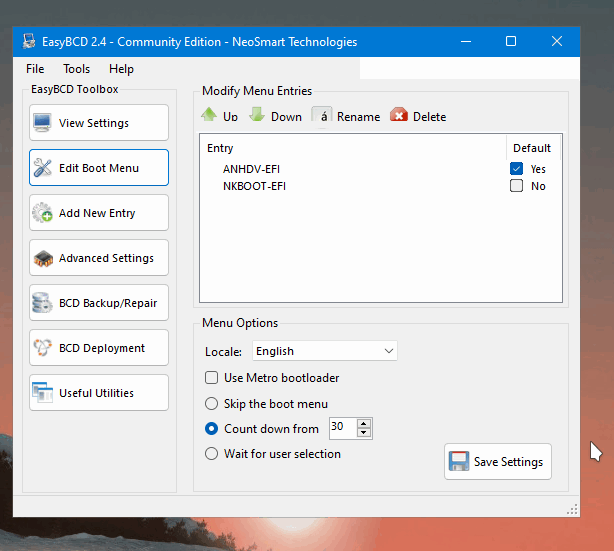The width and height of the screenshot is (614, 551).
Task: Close the EasyBCD window
Action: click(x=557, y=42)
